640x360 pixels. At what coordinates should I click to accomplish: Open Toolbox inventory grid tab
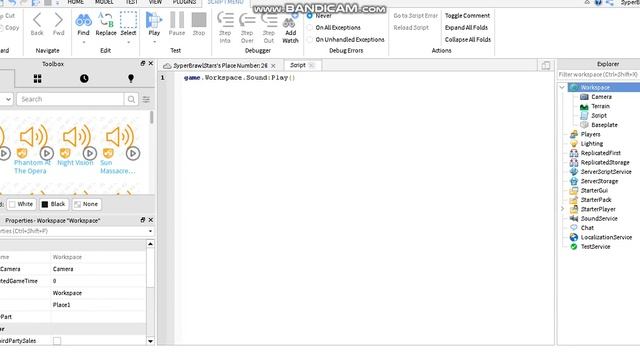coord(38,78)
